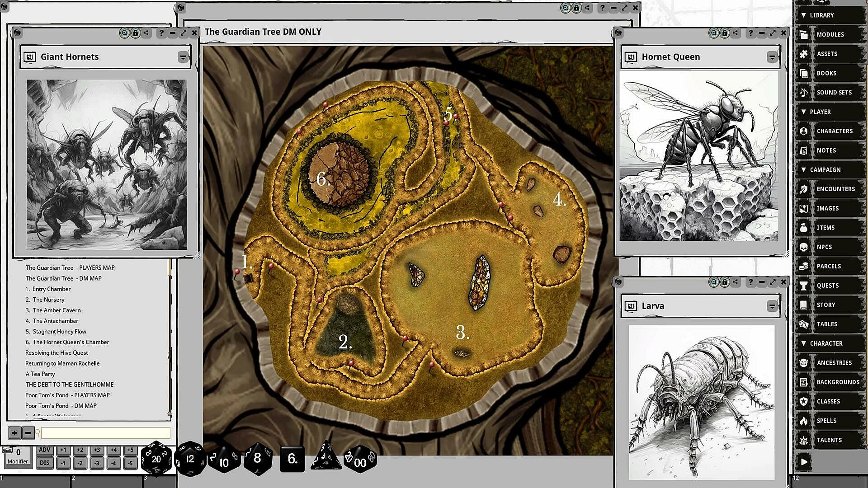Open the NPCs list
Image resolution: width=868 pixels, height=488 pixels.
point(824,247)
